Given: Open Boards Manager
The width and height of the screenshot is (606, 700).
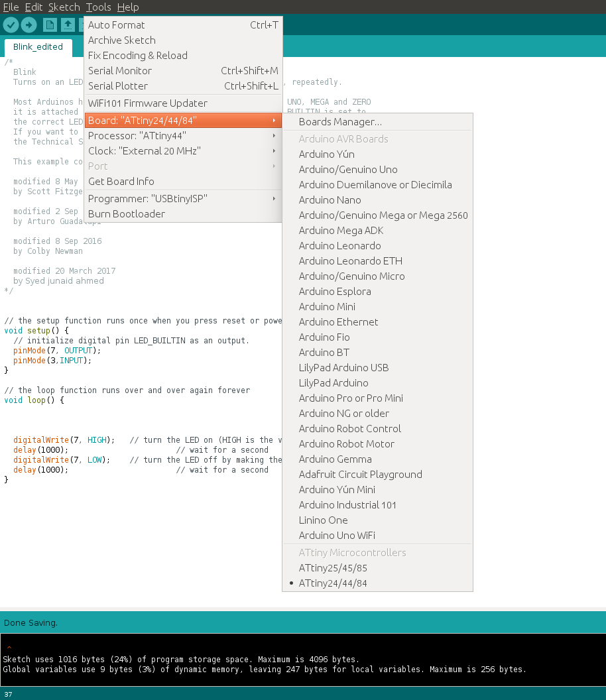Looking at the screenshot, I should (338, 121).
